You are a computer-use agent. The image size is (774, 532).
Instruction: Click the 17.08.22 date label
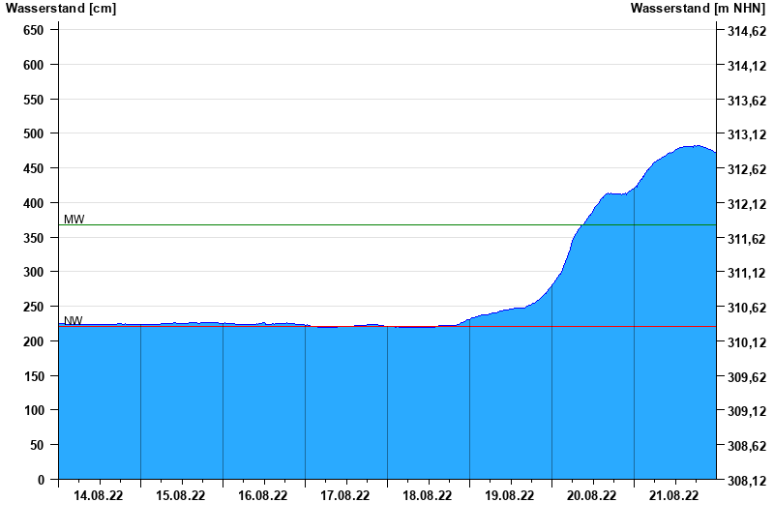tap(345, 495)
